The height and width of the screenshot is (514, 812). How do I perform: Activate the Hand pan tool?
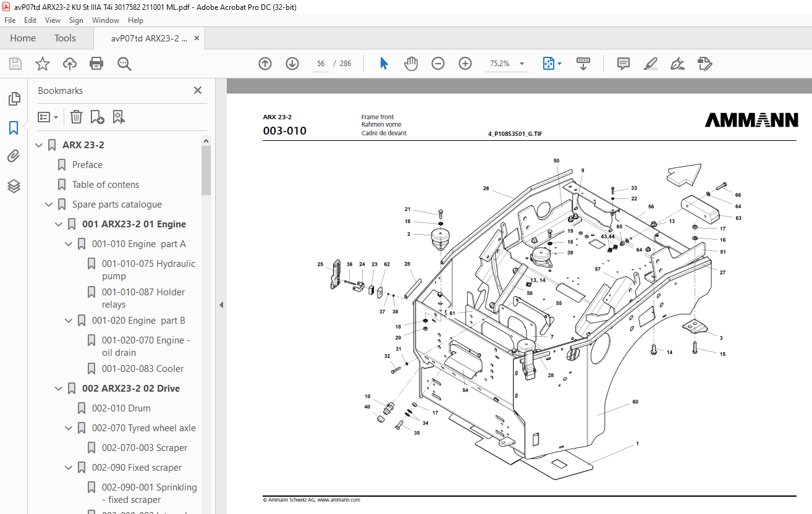[x=411, y=64]
